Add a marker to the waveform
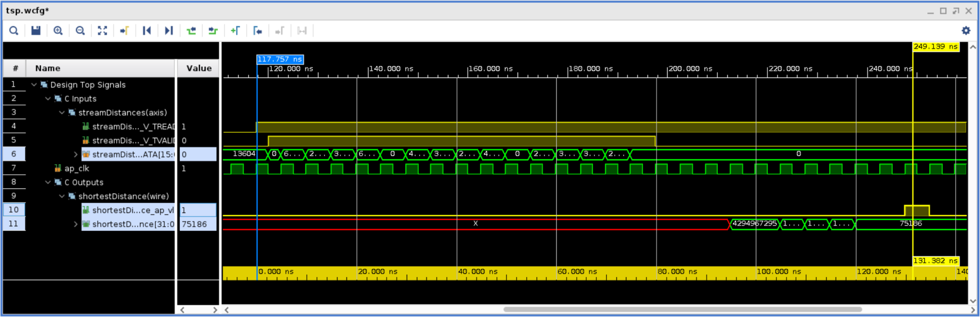 [235, 31]
